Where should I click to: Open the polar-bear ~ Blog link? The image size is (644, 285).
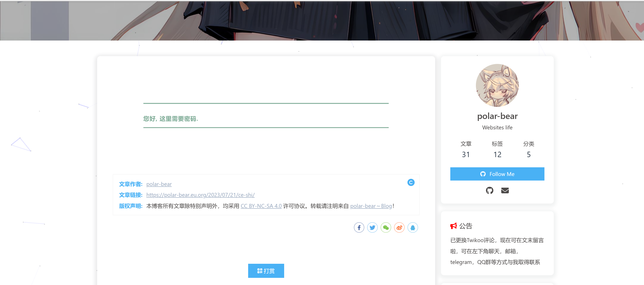point(371,206)
